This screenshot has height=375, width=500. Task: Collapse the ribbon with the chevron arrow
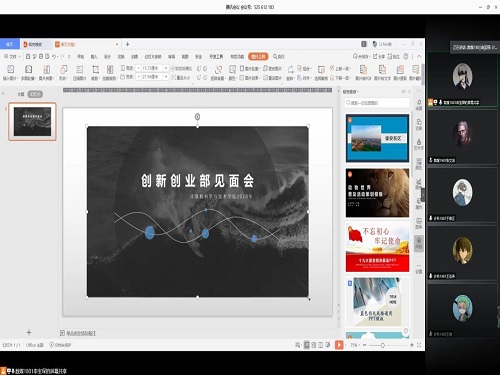[x=419, y=56]
